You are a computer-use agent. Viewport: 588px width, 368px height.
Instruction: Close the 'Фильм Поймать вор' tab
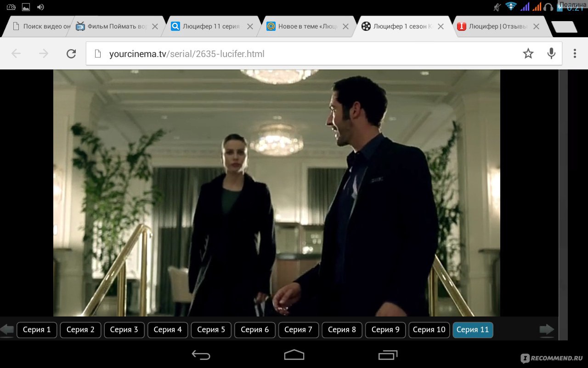pos(155,27)
